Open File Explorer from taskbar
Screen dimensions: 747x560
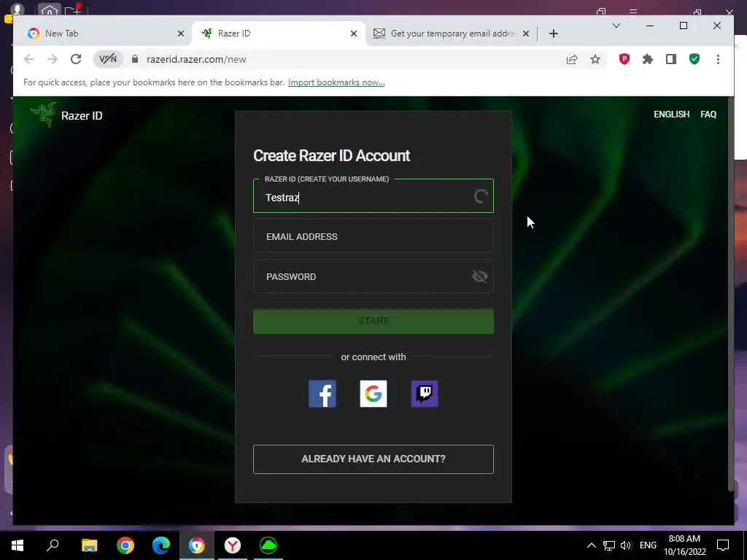pos(89,545)
